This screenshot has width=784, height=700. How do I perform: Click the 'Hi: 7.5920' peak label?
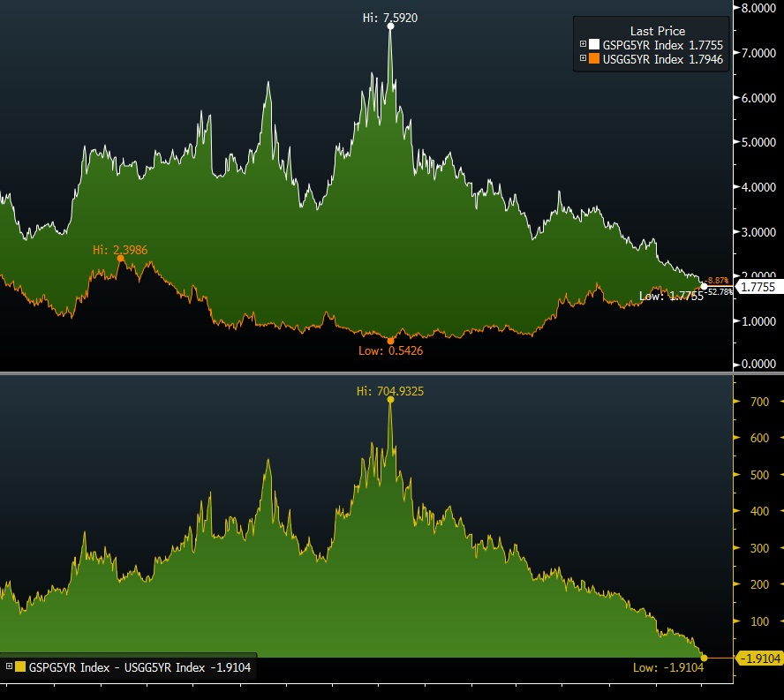tap(390, 18)
